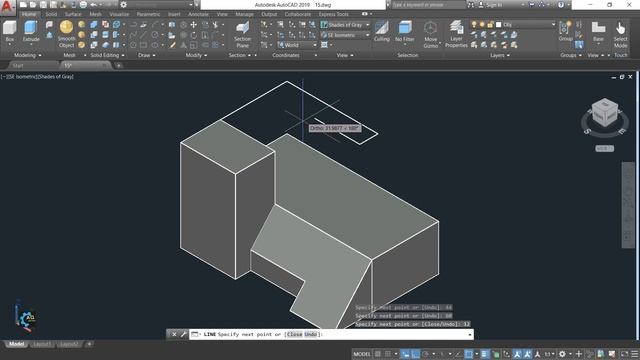Screen dimensions: 640x360
Task: Click the layer color swatch in Layers panel
Action: (x=499, y=25)
